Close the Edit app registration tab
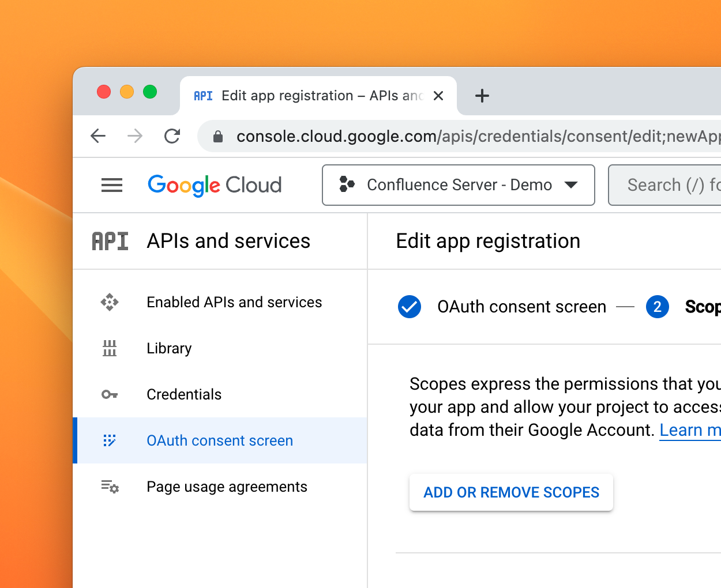Image resolution: width=721 pixels, height=588 pixels. click(x=438, y=96)
